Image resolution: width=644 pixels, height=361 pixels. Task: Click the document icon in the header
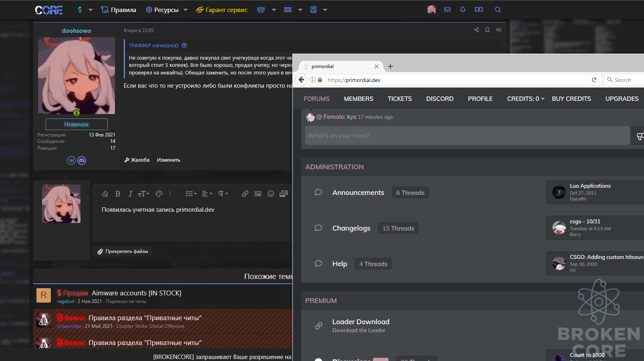coord(313,10)
